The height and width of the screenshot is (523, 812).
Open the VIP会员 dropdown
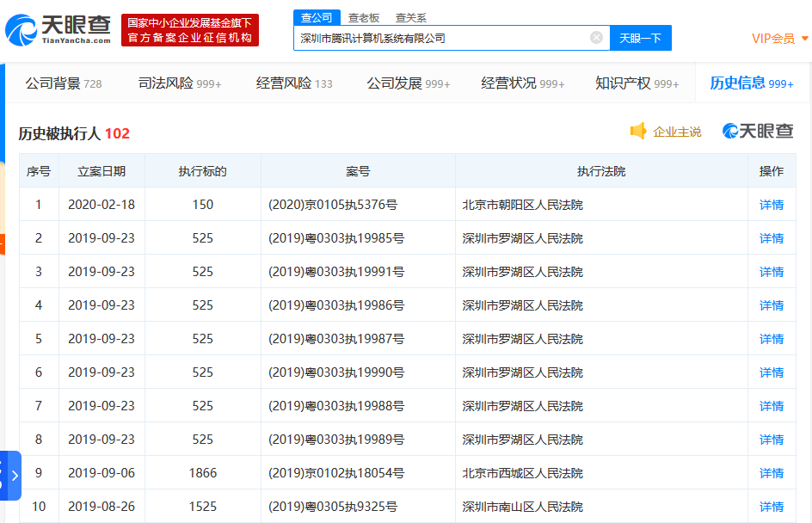tap(780, 39)
